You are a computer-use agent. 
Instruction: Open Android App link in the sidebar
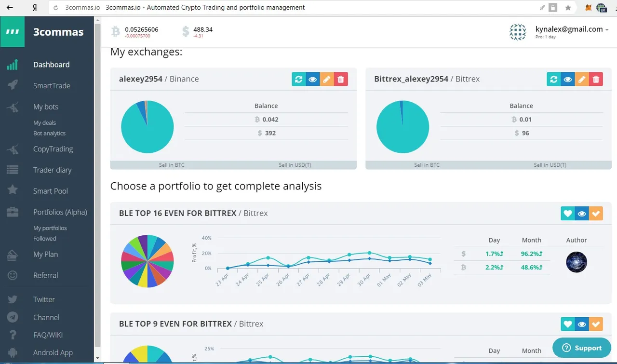click(53, 353)
